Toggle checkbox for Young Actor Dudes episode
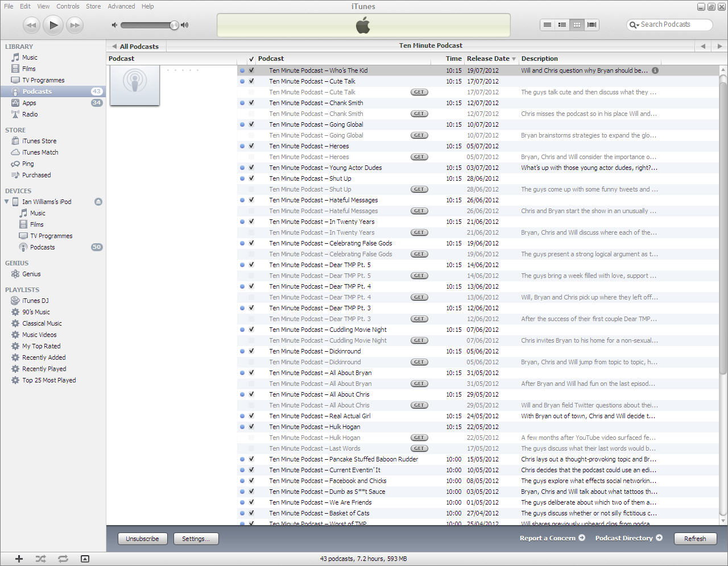728x566 pixels. tap(251, 168)
